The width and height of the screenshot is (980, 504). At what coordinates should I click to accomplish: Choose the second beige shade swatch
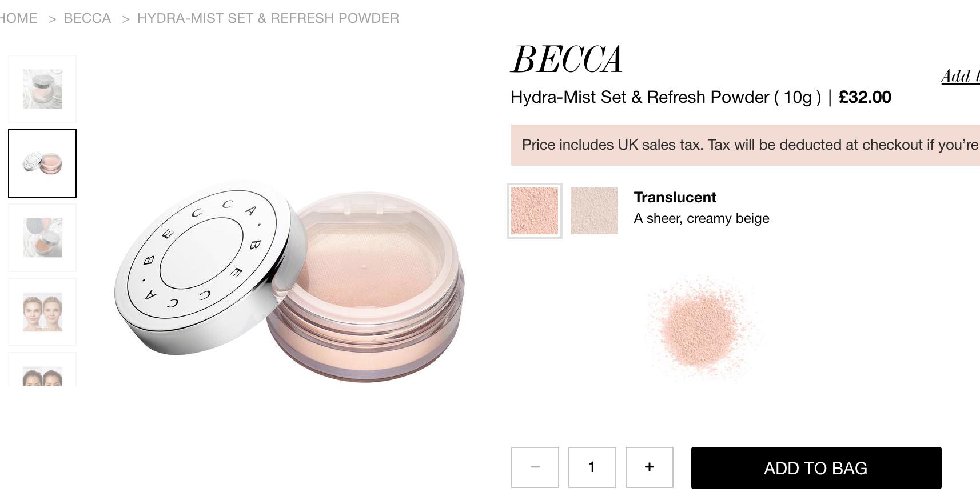click(594, 211)
